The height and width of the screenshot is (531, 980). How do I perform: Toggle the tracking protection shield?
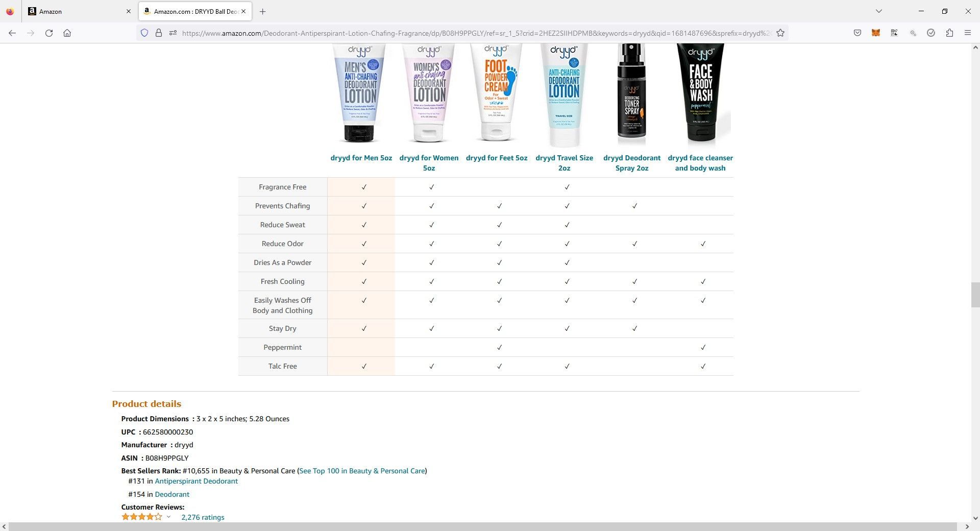[144, 33]
